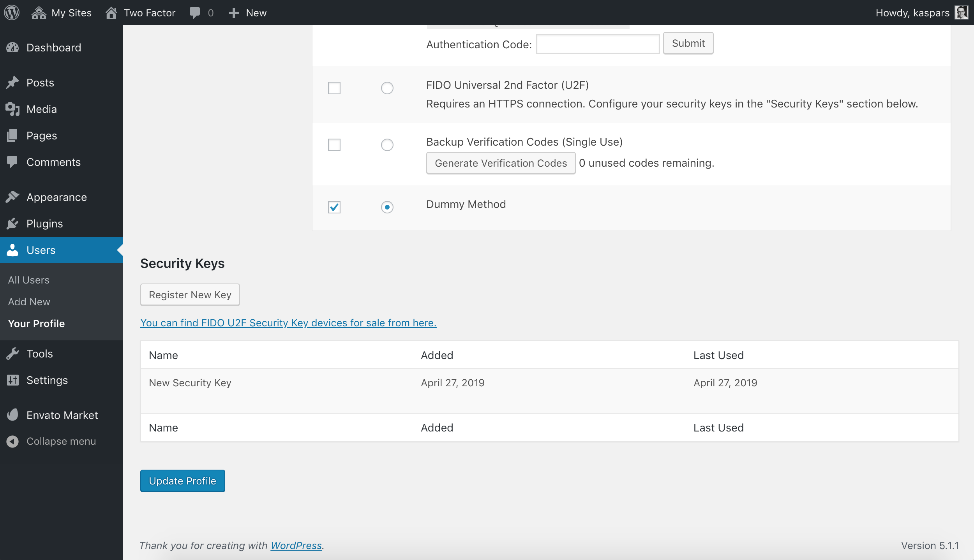
Task: Click the Two Factor menu item
Action: tap(141, 12)
